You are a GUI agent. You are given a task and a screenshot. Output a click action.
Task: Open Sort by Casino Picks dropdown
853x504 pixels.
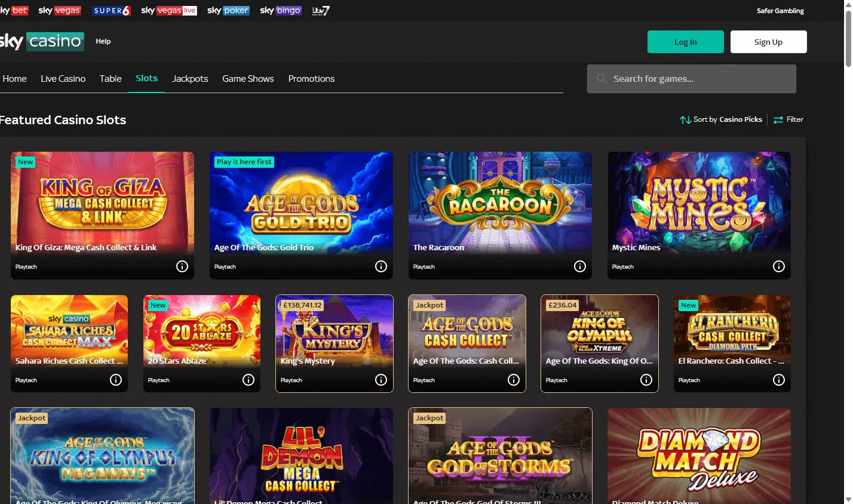coord(721,119)
